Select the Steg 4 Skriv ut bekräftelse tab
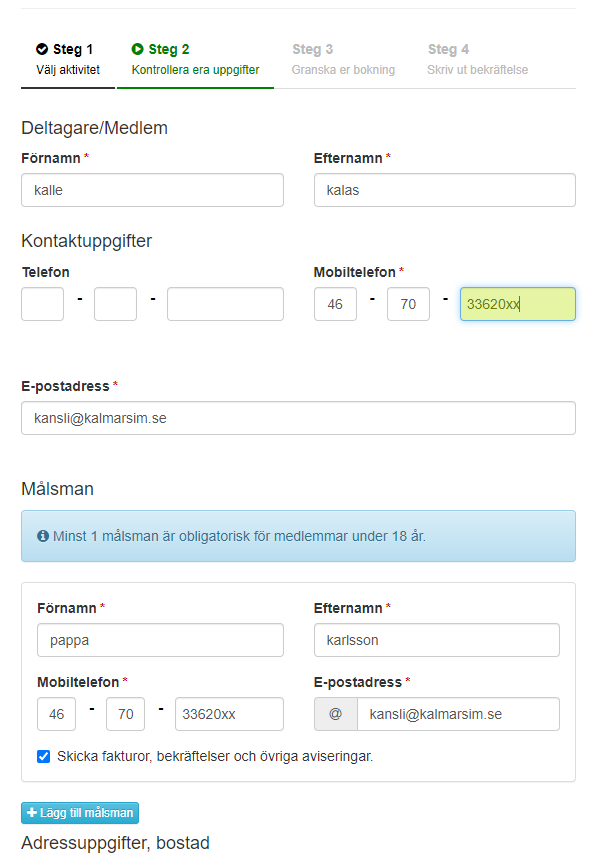This screenshot has height=864, width=593. click(477, 60)
